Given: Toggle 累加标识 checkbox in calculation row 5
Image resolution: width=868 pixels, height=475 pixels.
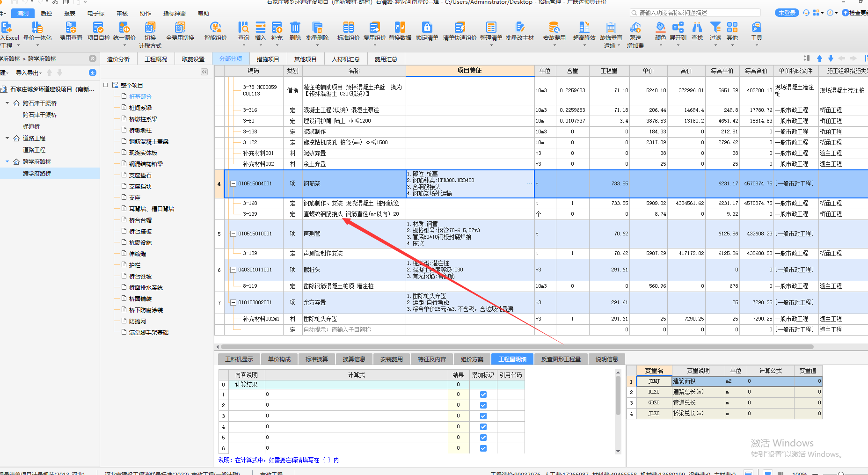Looking at the screenshot, I should [x=483, y=438].
